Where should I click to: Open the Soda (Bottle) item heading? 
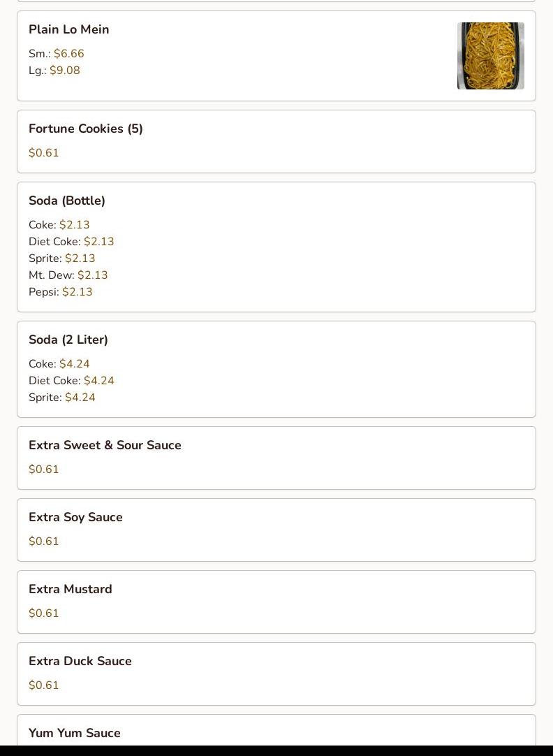tap(67, 201)
